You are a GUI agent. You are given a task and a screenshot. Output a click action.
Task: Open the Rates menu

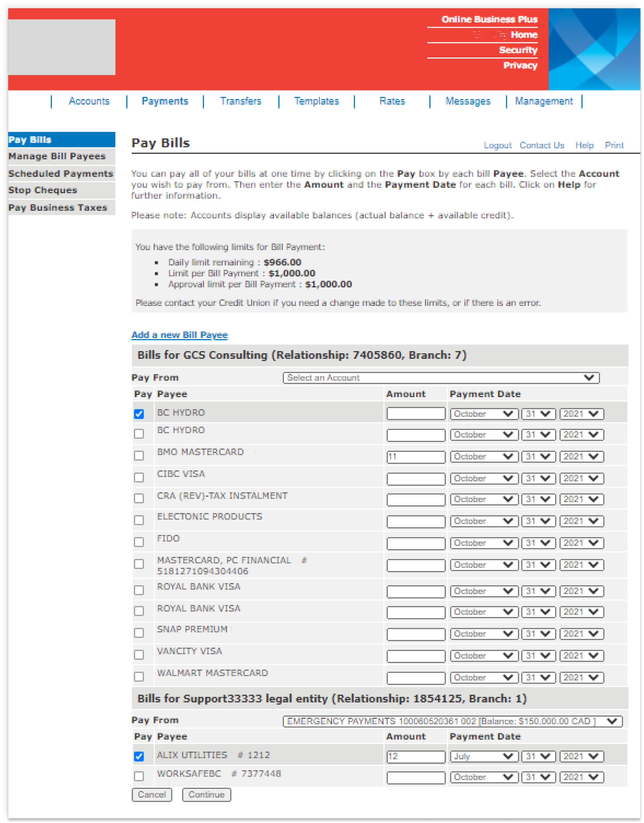(x=392, y=101)
